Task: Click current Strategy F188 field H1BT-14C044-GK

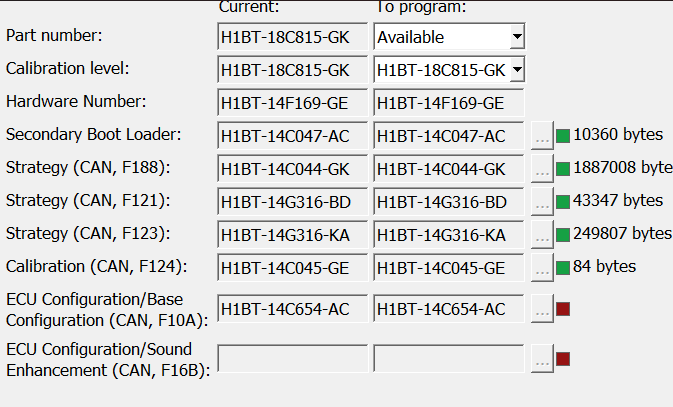Action: coord(292,169)
